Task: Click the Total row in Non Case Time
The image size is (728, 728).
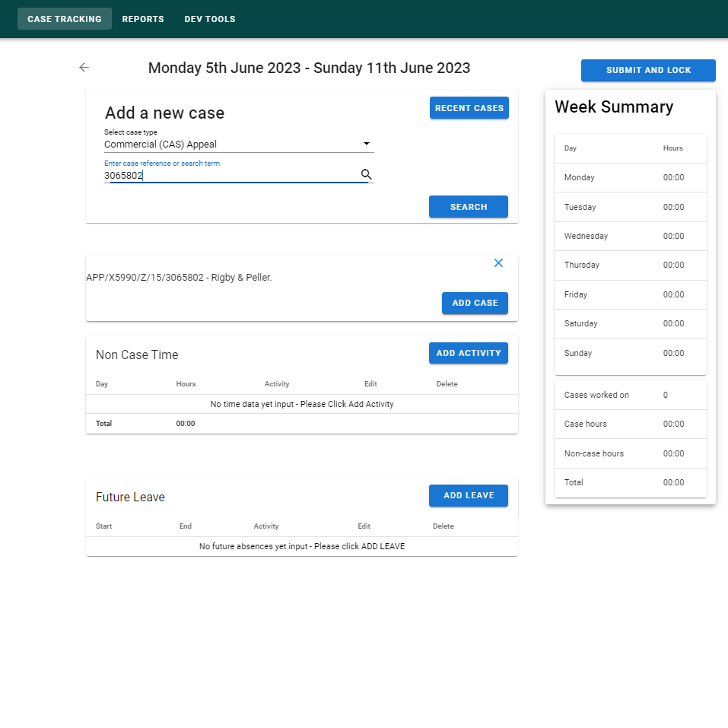Action: coord(302,424)
